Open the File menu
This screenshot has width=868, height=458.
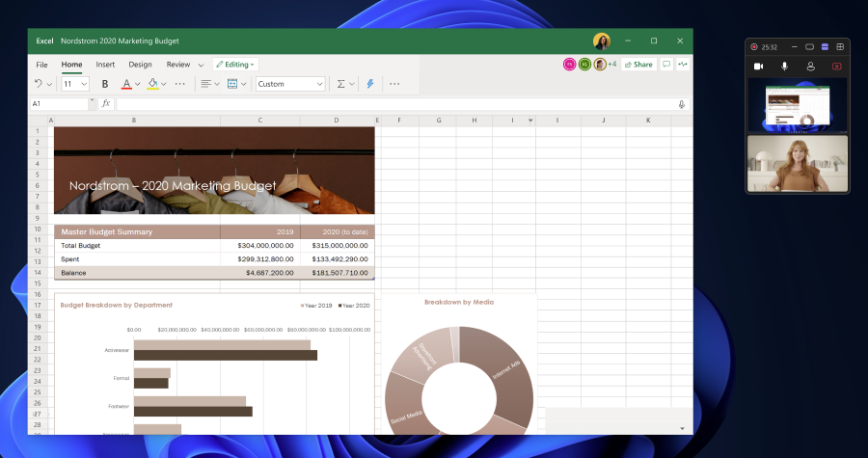(41, 65)
